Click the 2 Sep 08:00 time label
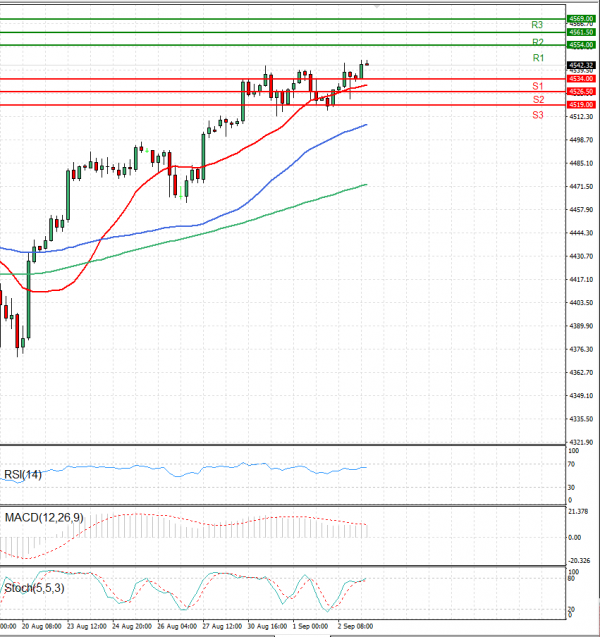This screenshot has width=600, height=637. pos(355,626)
